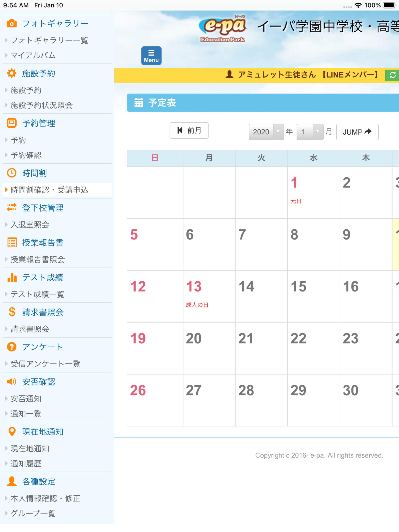Select January 5 calendar cell
Image resolution: width=399 pixels, height=532 pixels.
(x=155, y=244)
